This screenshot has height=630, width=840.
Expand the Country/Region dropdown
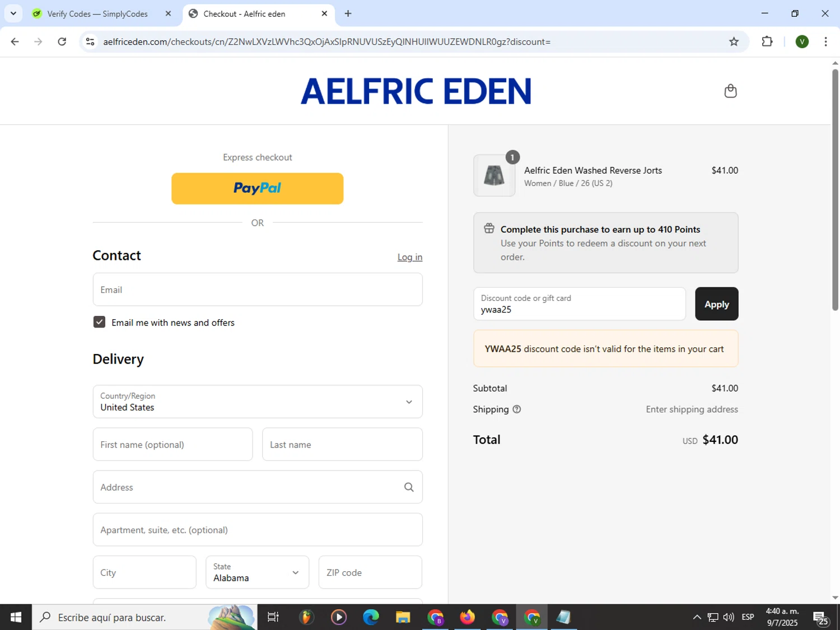258,402
